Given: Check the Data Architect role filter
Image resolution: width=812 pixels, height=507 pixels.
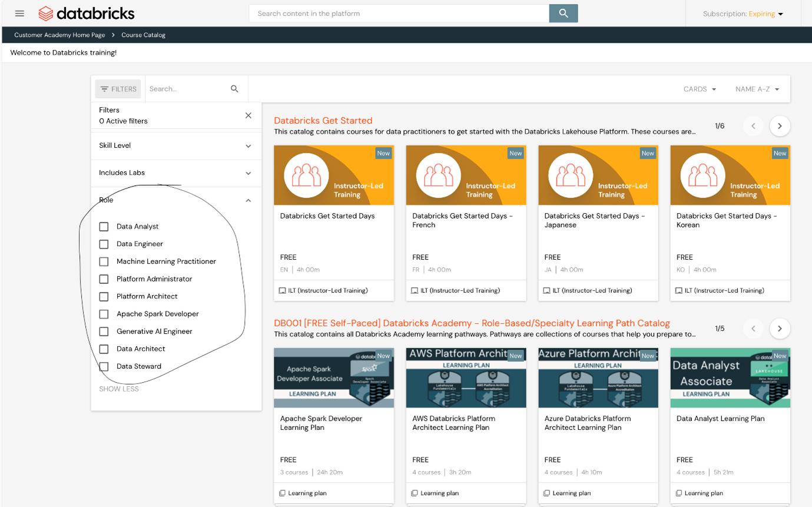Looking at the screenshot, I should coord(104,349).
